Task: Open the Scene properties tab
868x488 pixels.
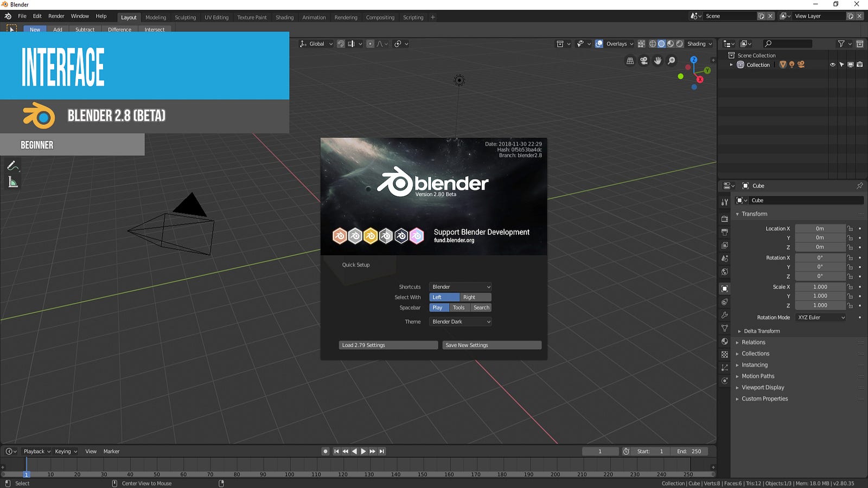Action: [725, 259]
